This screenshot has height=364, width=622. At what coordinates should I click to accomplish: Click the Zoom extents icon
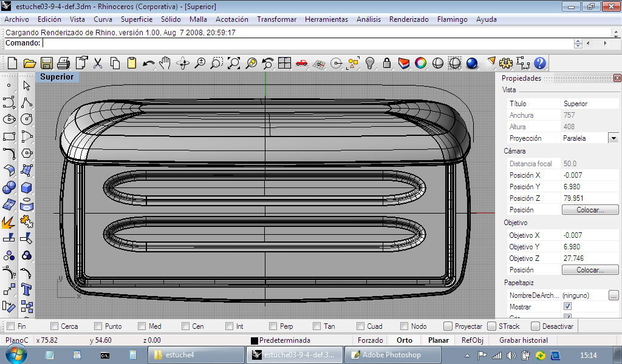[233, 63]
